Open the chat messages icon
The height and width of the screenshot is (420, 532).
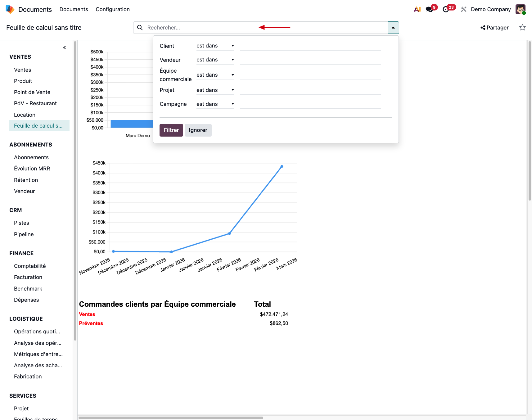(429, 9)
